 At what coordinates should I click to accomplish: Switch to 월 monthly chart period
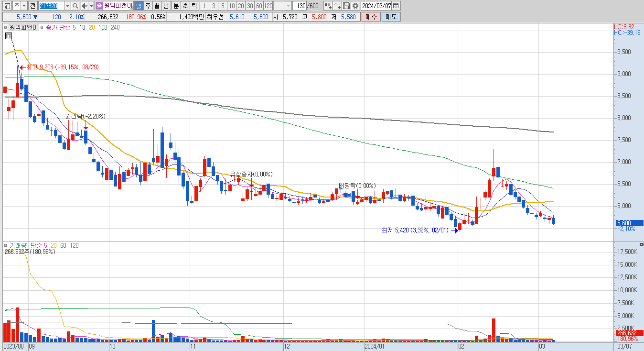(x=157, y=6)
